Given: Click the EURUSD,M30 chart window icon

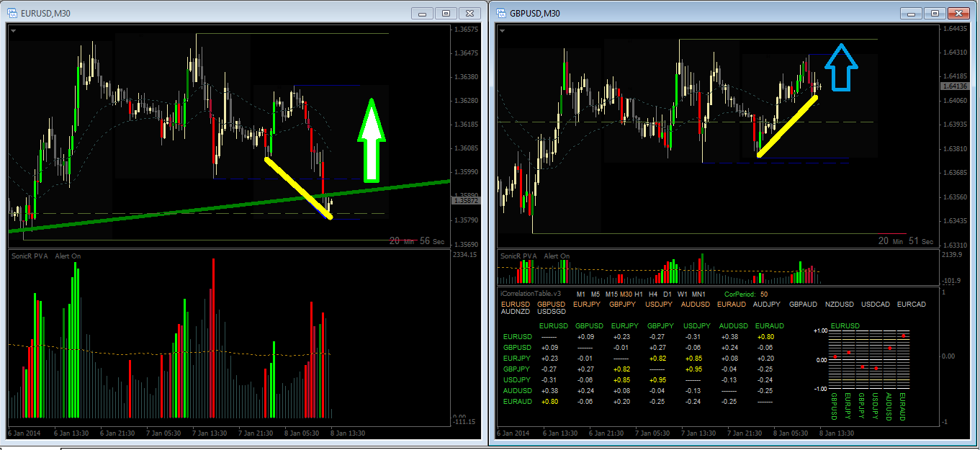Looking at the screenshot, I should tap(12, 13).
